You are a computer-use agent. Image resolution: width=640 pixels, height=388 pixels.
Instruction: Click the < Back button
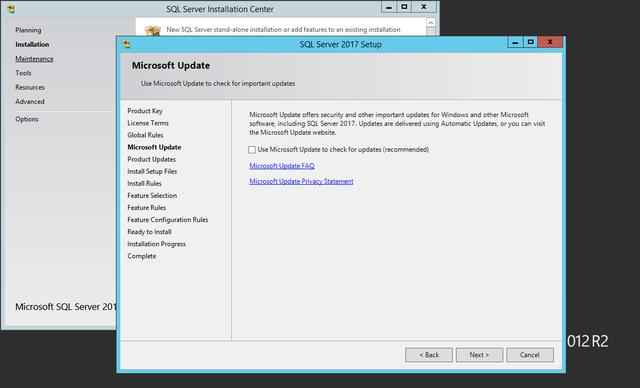pyautogui.click(x=429, y=355)
